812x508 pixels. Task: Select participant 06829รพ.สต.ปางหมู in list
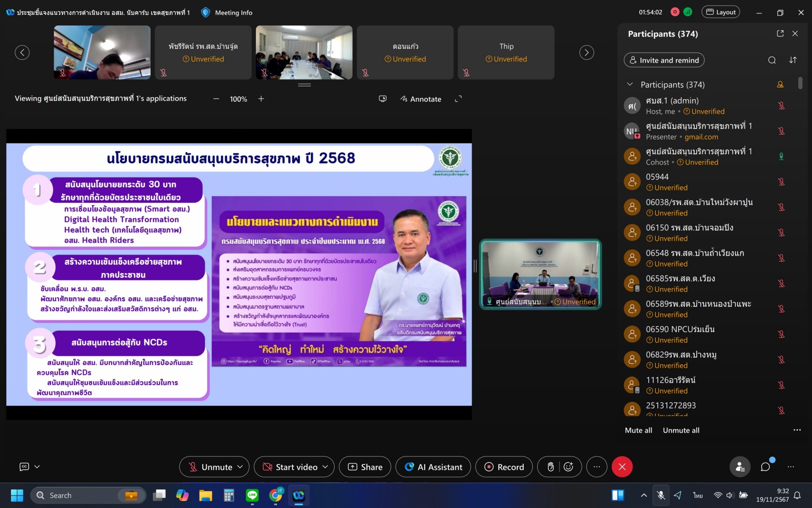pyautogui.click(x=707, y=360)
